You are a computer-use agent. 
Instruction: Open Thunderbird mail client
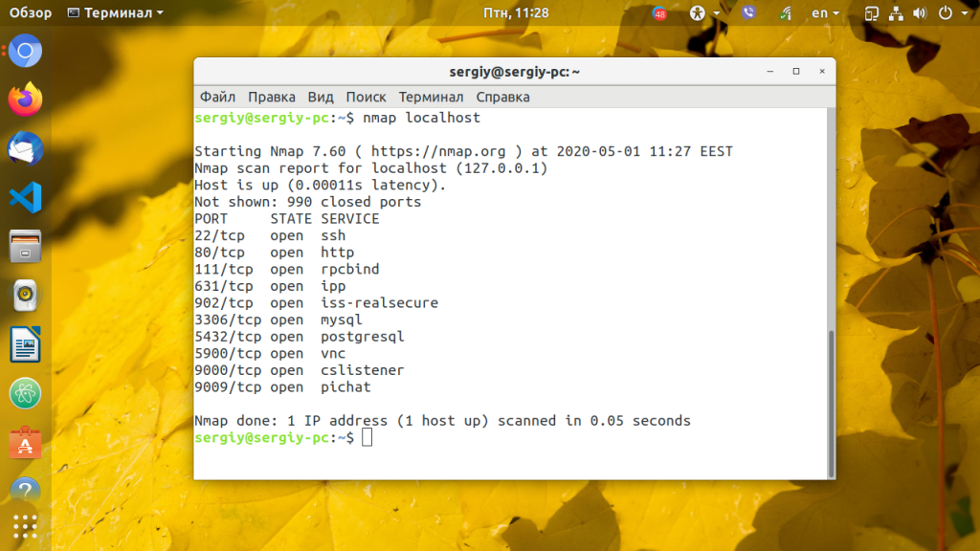tap(26, 148)
